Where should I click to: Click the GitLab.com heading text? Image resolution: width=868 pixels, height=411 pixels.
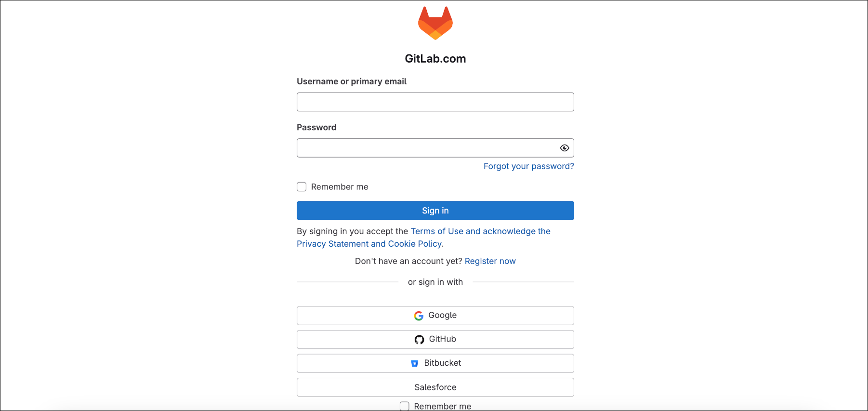coord(435,59)
